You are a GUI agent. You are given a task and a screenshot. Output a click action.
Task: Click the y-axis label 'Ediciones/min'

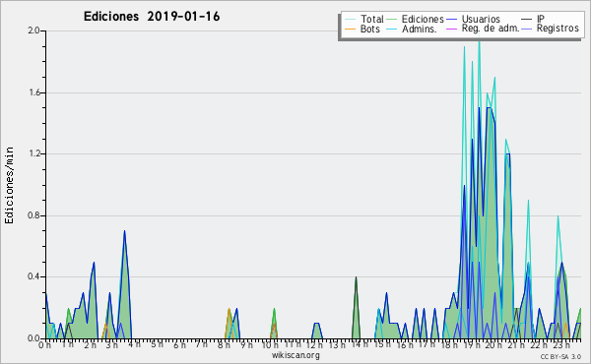coord(9,185)
